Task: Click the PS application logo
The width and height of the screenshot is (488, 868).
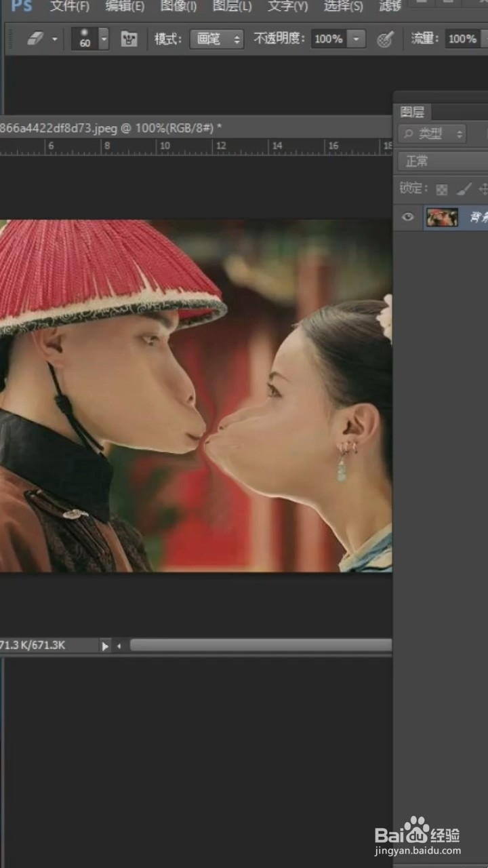Action: tap(22, 6)
